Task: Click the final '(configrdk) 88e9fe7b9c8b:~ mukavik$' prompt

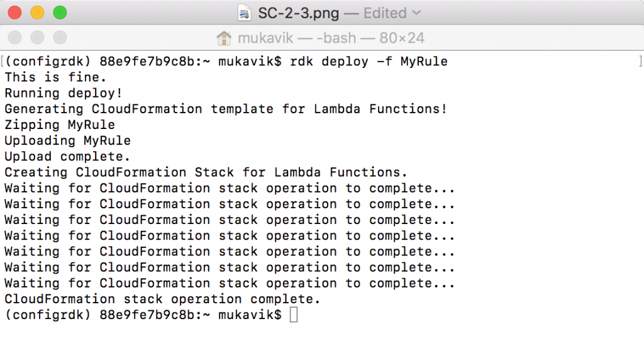Action: [x=143, y=315]
